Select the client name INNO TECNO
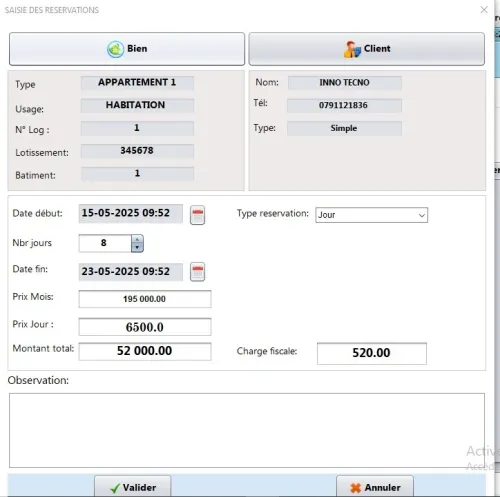The height and width of the screenshot is (497, 500). click(344, 83)
